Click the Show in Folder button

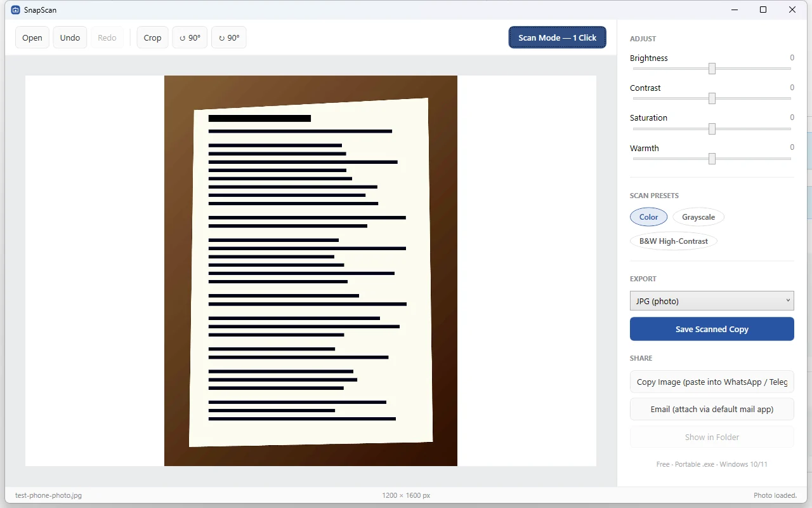point(712,437)
